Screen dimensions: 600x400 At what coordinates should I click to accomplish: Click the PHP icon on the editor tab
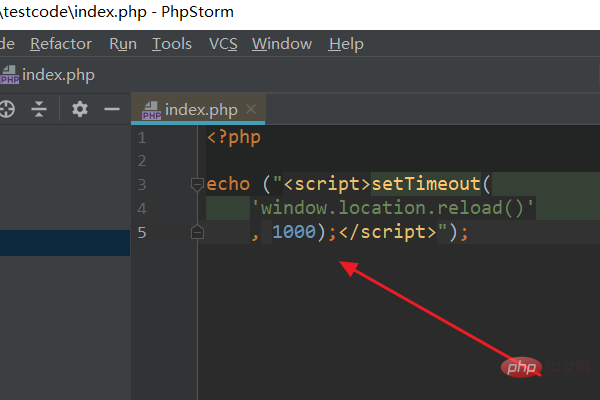[152, 110]
